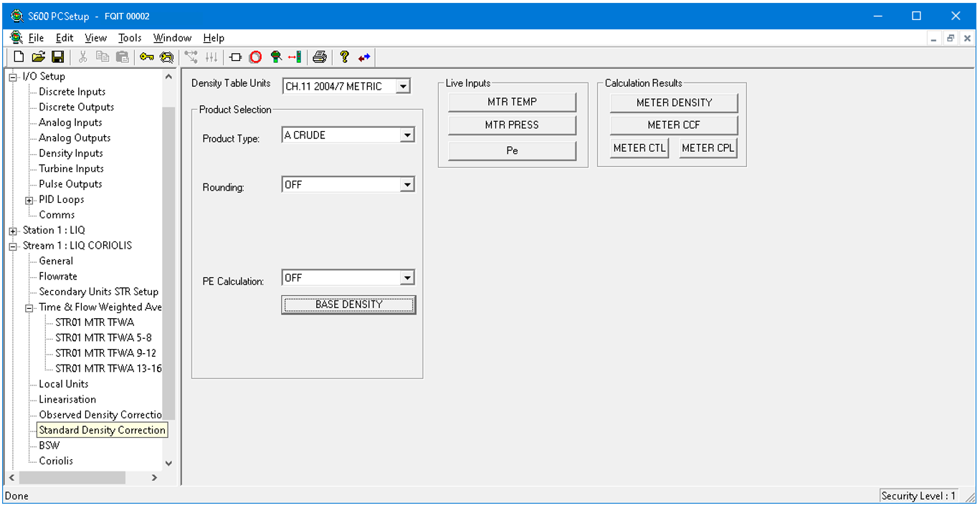Click the BASE DENSITY button
The height and width of the screenshot is (508, 980).
348,305
